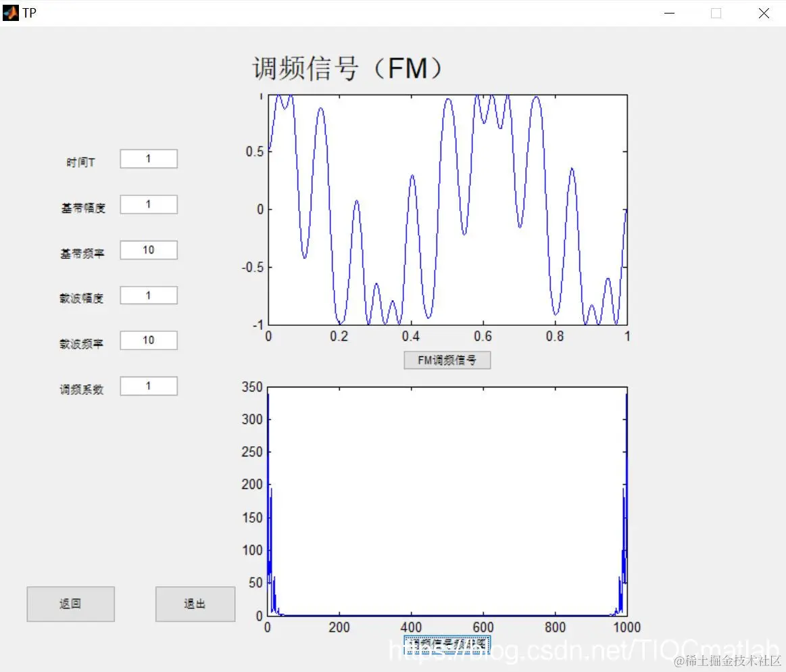Maximize the TP window
Image resolution: width=786 pixels, height=672 pixels.
(716, 13)
